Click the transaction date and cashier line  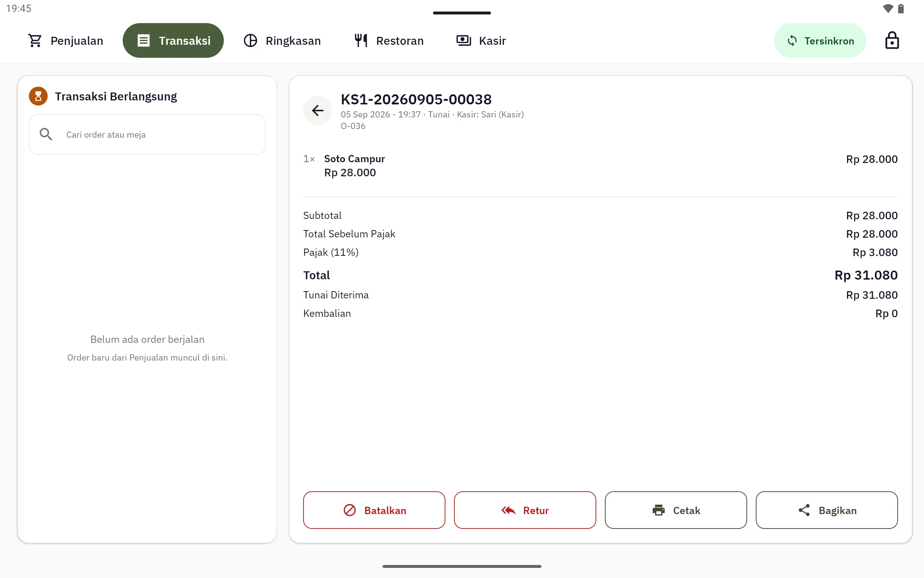432,115
